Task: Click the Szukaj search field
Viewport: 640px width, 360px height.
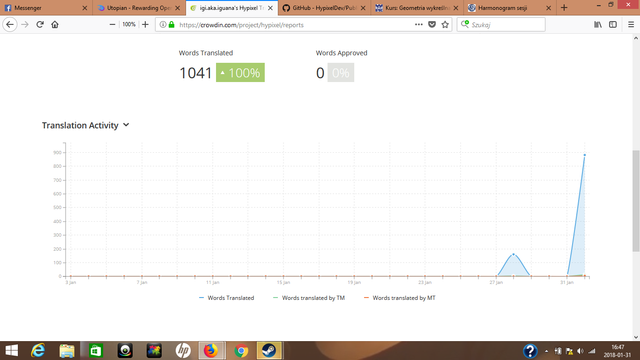Action: point(501,24)
